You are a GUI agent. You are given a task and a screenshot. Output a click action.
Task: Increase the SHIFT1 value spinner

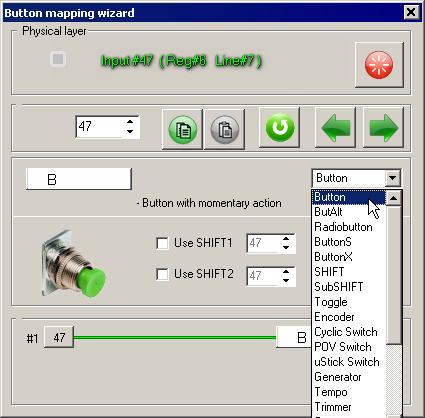click(286, 239)
